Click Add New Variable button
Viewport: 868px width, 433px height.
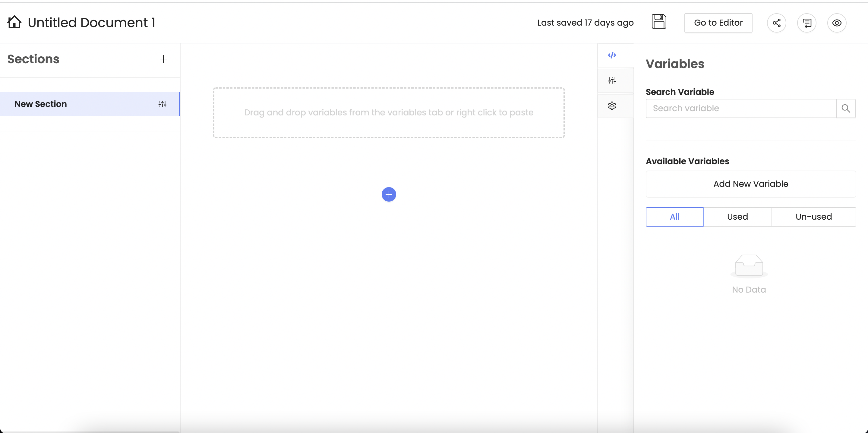pos(750,184)
